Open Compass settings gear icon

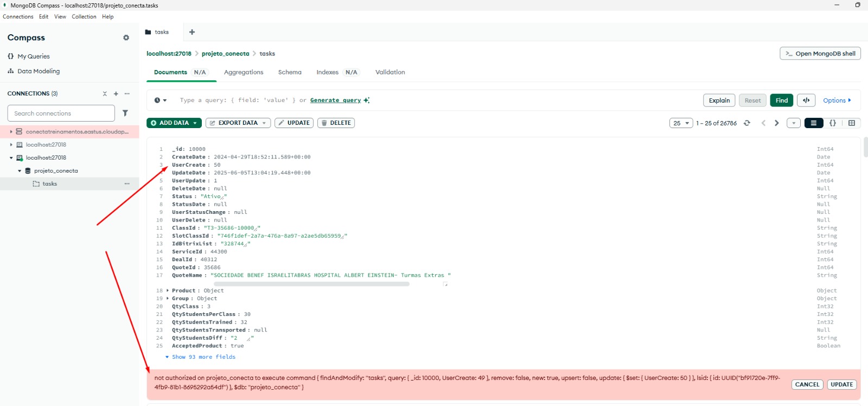coord(126,38)
